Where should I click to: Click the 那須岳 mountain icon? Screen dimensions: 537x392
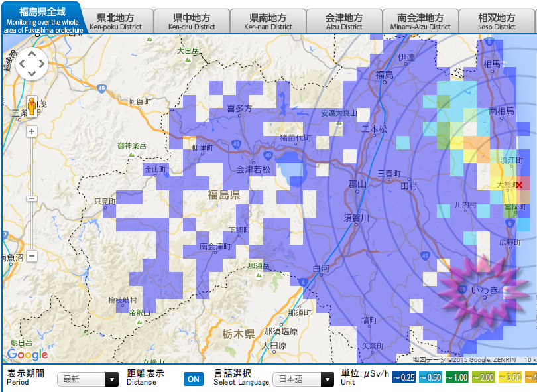coord(259,275)
